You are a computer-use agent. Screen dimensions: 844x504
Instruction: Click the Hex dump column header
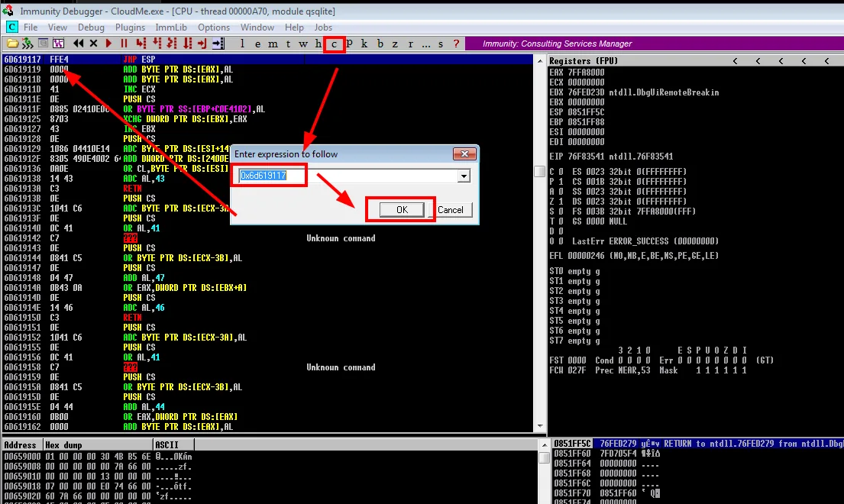pos(98,445)
